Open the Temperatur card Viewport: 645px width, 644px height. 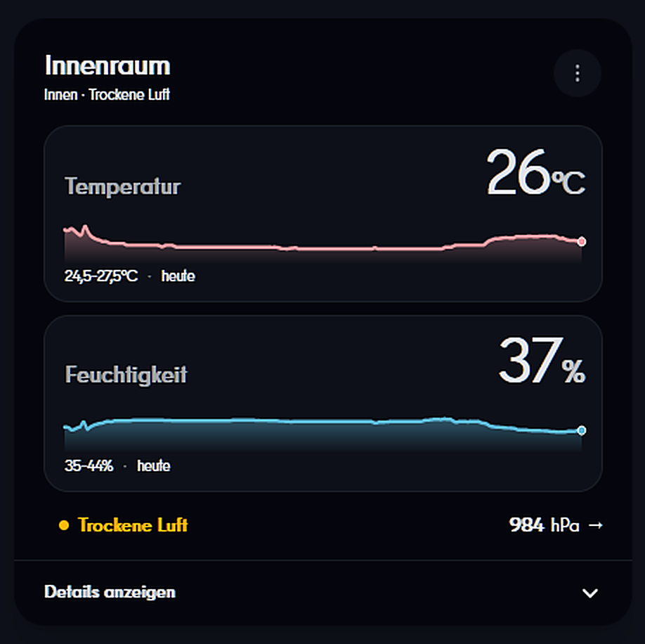click(x=323, y=214)
